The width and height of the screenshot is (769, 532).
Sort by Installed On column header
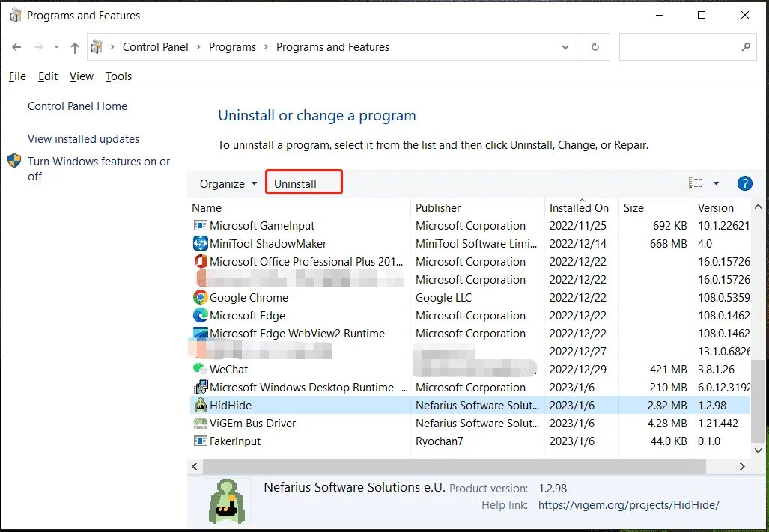coord(579,208)
